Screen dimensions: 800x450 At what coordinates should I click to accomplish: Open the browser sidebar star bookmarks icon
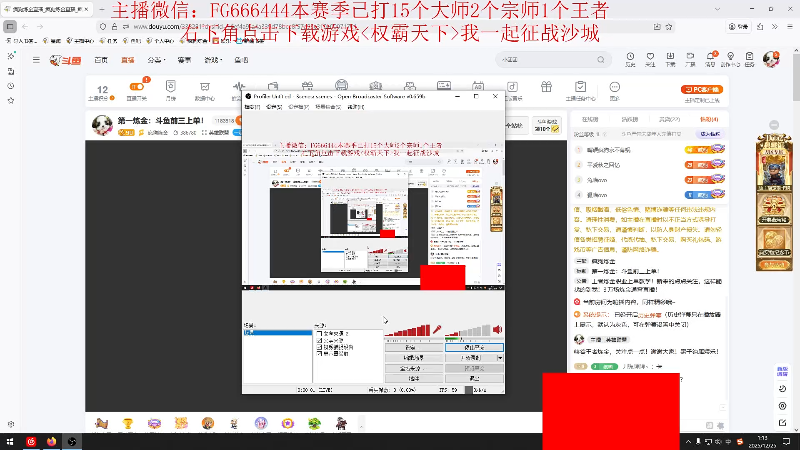pyautogui.click(x=11, y=101)
